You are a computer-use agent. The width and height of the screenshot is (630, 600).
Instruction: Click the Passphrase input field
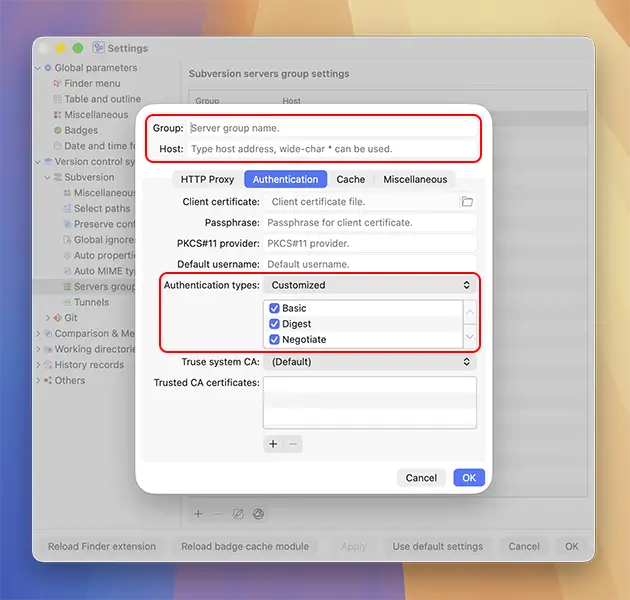370,223
